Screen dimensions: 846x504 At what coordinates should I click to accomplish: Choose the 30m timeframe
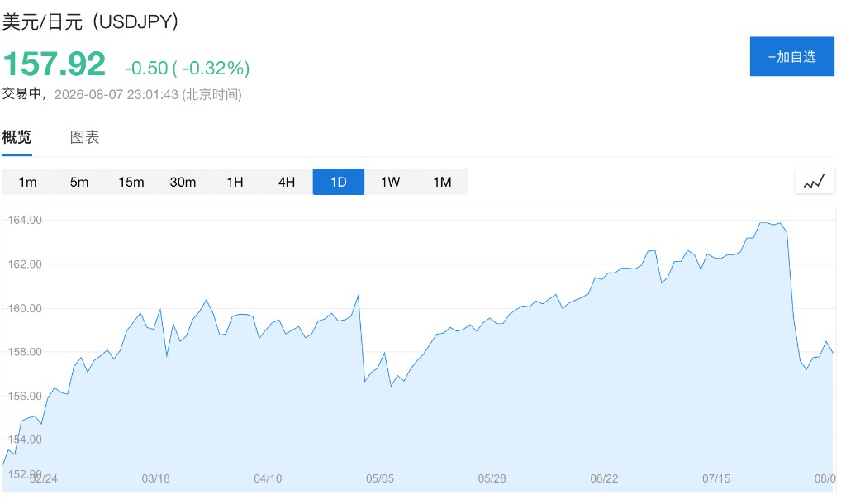(x=183, y=182)
